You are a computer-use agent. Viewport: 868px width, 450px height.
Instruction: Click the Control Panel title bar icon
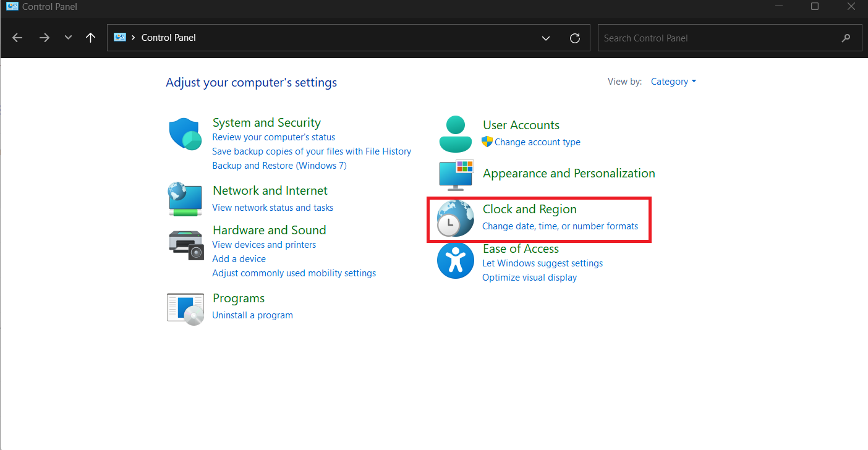[x=12, y=7]
